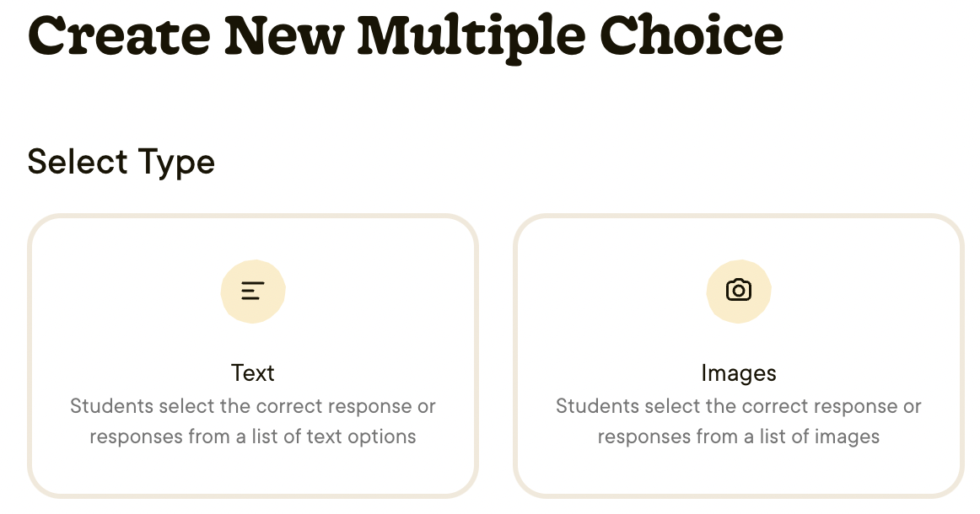
Task: Click the Select Type heading
Action: [x=121, y=162]
